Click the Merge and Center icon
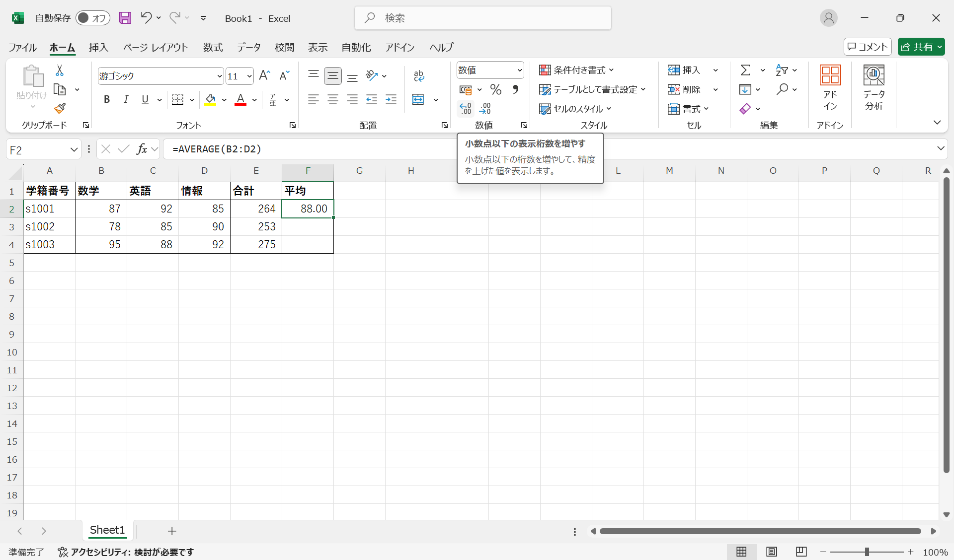The image size is (954, 560). [x=418, y=99]
